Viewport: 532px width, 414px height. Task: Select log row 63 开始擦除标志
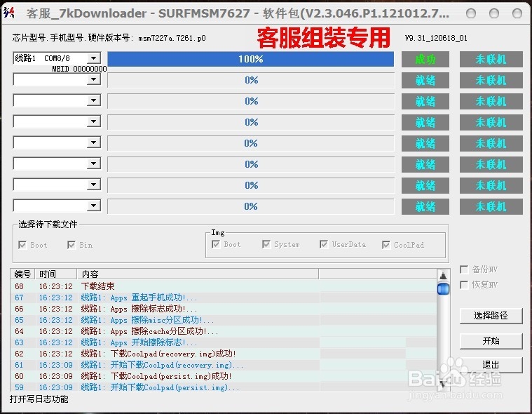pyautogui.click(x=224, y=342)
